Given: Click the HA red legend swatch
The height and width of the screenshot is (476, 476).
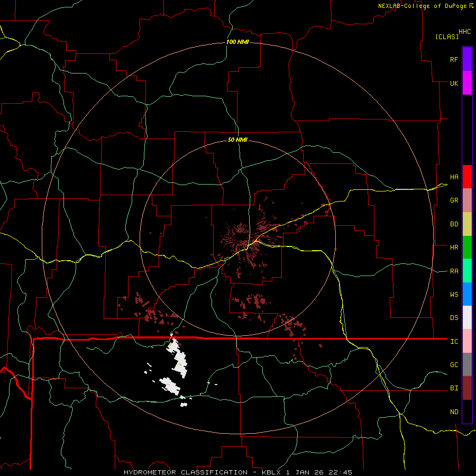Looking at the screenshot, I should 467,177.
